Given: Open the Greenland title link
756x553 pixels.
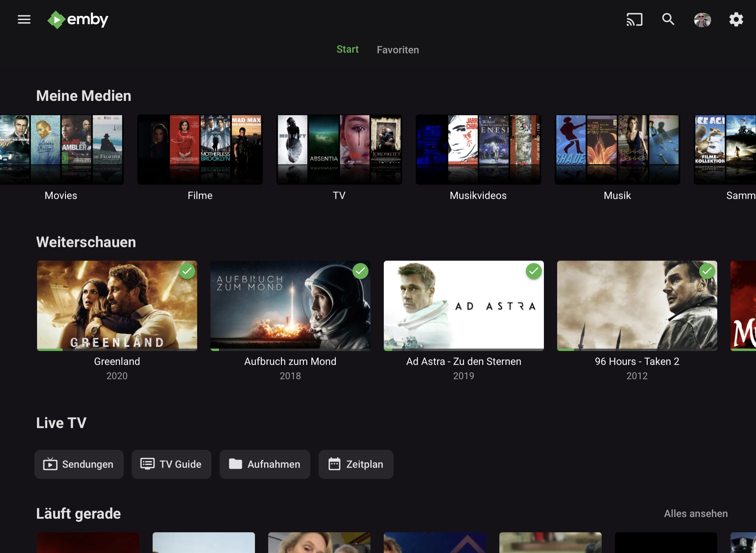Looking at the screenshot, I should click(117, 361).
